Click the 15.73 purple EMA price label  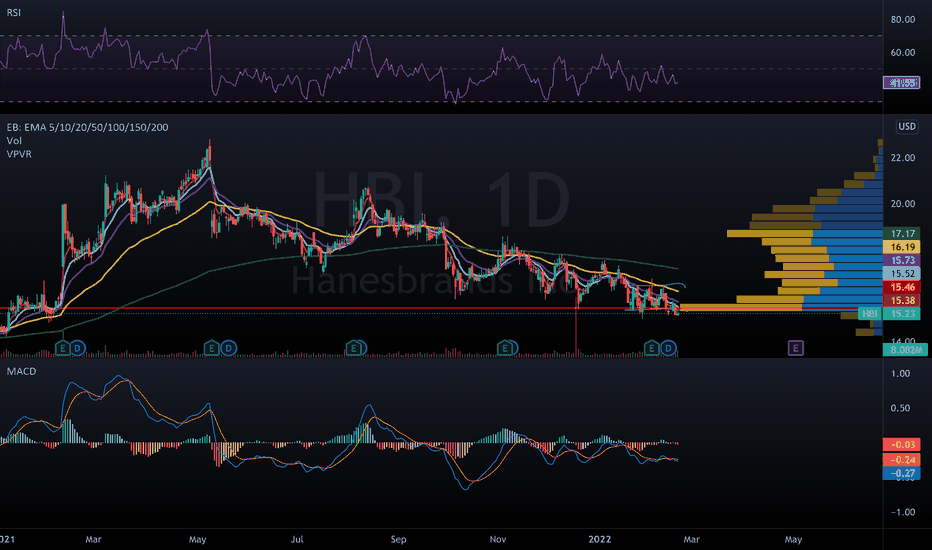(902, 260)
